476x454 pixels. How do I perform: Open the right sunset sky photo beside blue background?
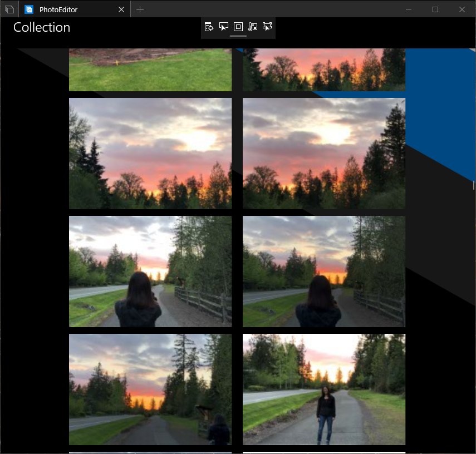pos(324,153)
